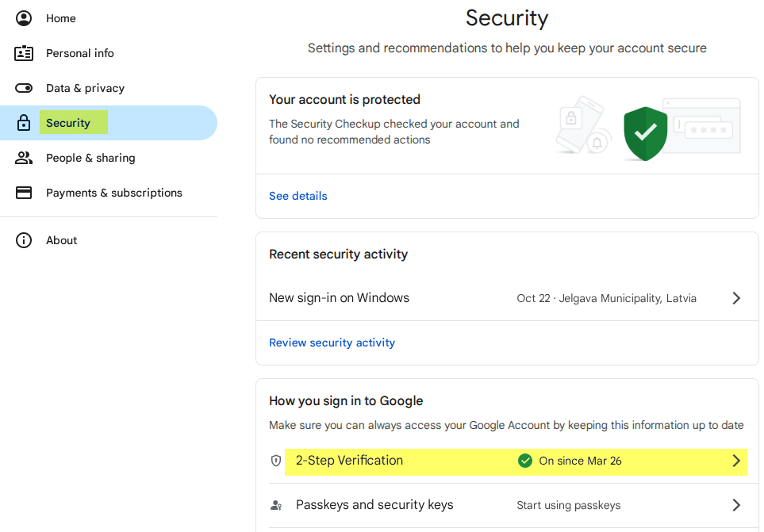Click the 2-Step Verification shield icon
The width and height of the screenshot is (764, 532).
coord(276,461)
